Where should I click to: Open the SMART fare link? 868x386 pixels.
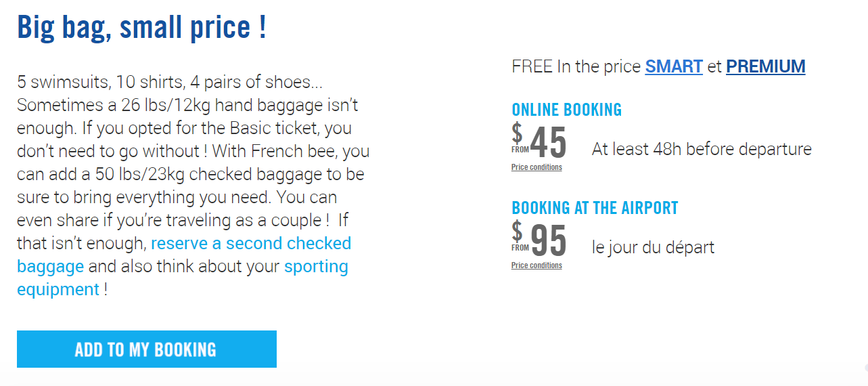click(x=674, y=66)
